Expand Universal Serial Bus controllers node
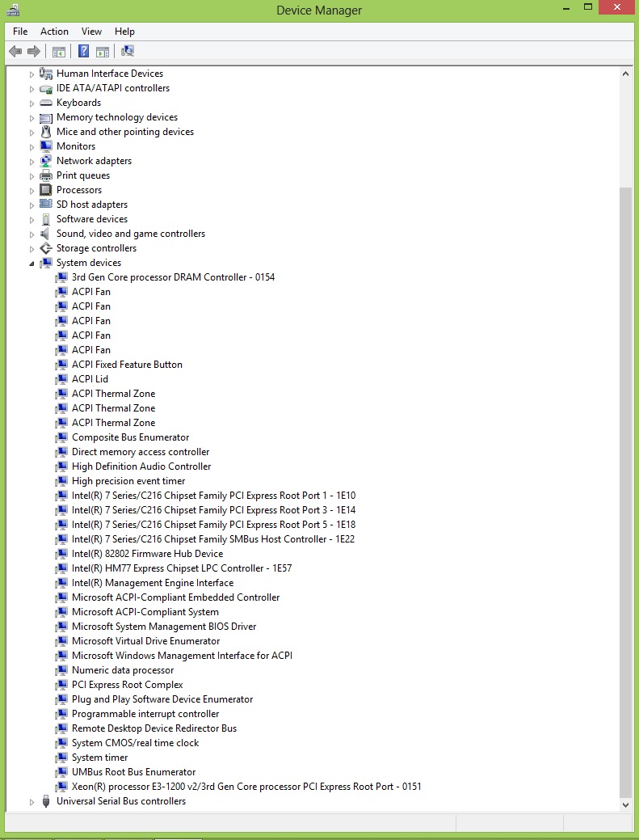This screenshot has width=639, height=840. (32, 802)
